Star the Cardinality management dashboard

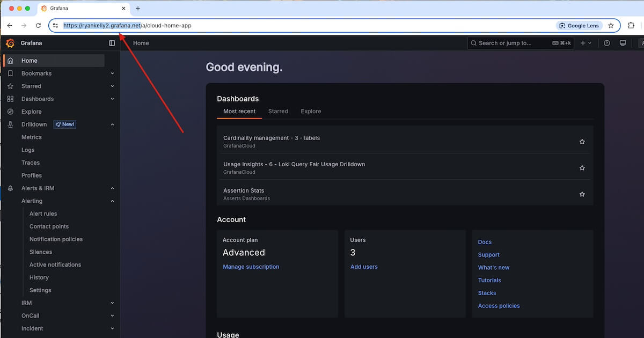582,141
